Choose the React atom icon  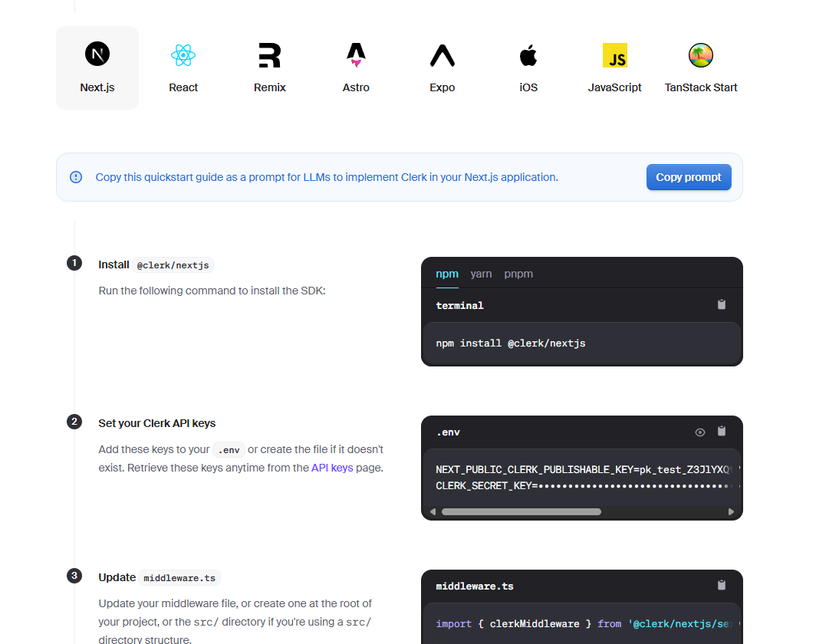click(x=183, y=55)
